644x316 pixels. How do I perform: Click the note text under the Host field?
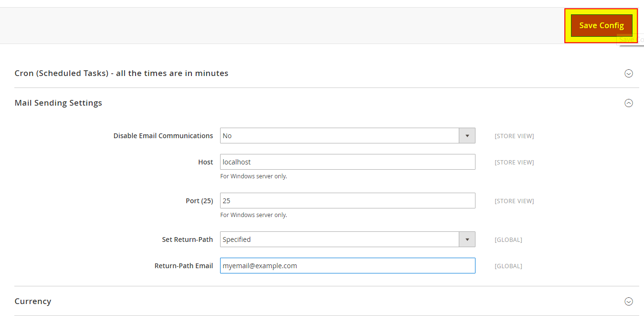tap(253, 176)
